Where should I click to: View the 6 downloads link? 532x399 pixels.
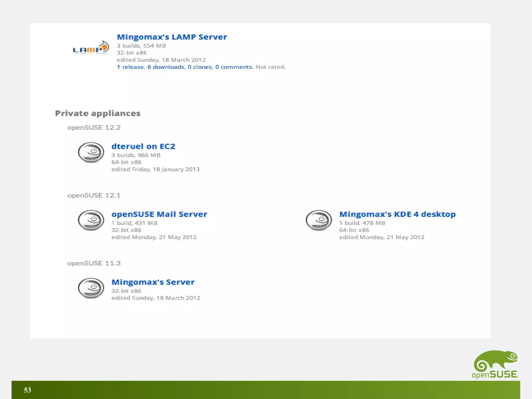pyautogui.click(x=166, y=67)
